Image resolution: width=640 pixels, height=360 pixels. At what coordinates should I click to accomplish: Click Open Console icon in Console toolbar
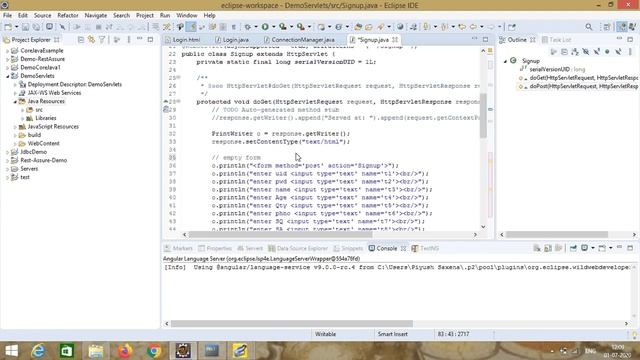coord(602,248)
